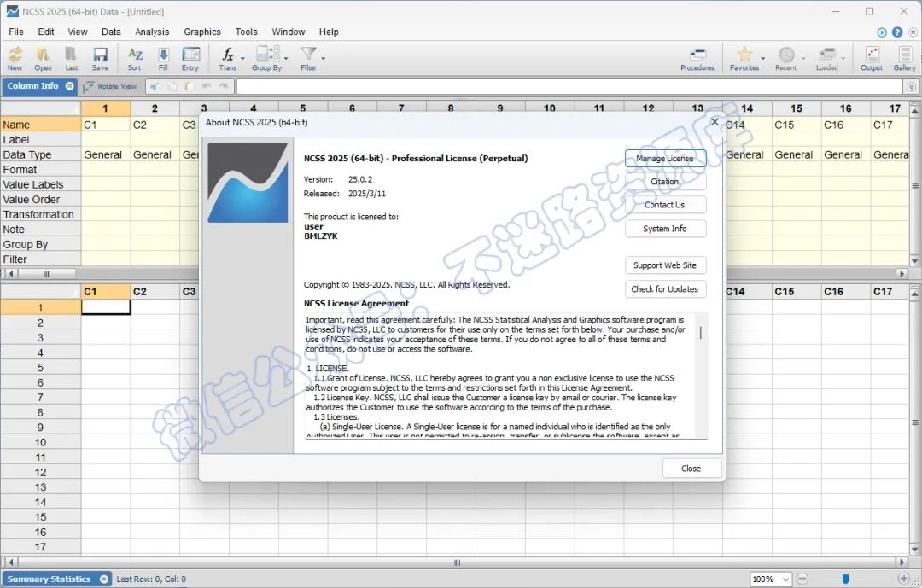Click the Fill toolbar icon

click(163, 58)
